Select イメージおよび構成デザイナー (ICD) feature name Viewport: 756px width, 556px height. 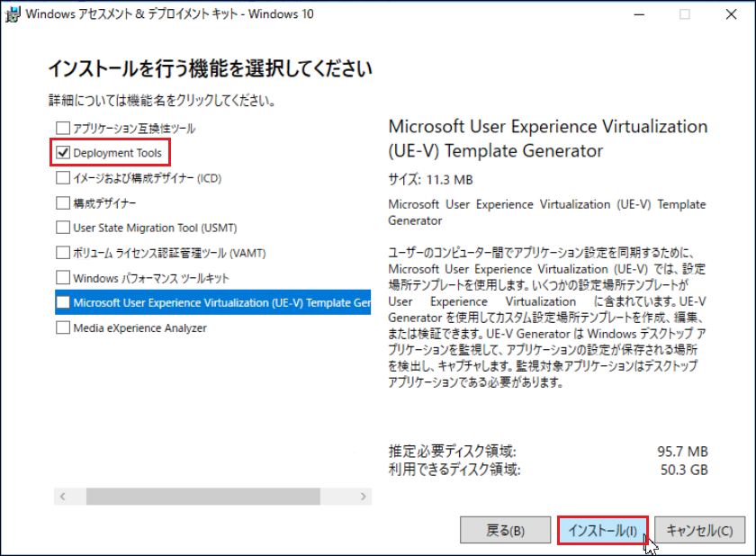point(147,178)
